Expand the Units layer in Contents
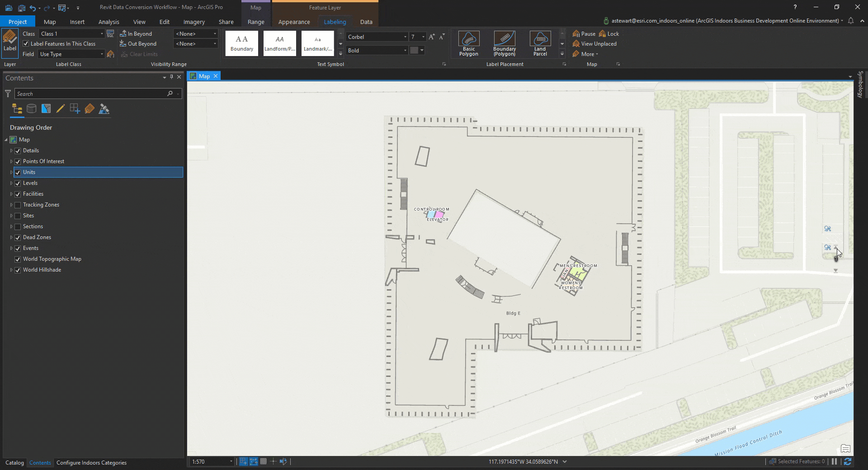This screenshot has height=470, width=868. (x=11, y=172)
